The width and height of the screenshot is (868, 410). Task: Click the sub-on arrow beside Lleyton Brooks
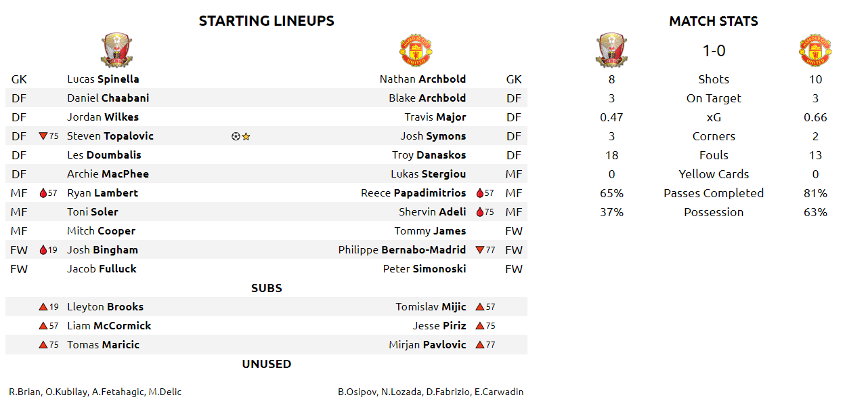pyautogui.click(x=43, y=307)
